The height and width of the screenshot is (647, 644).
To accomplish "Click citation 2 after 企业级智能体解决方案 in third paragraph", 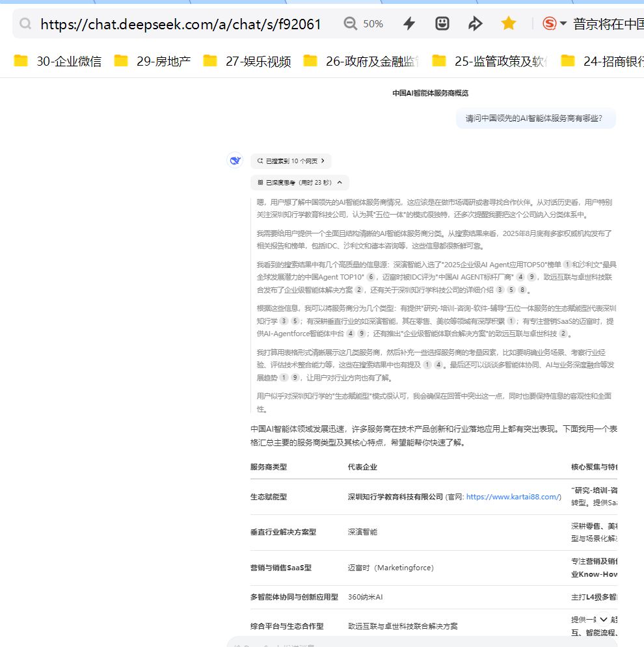I will [x=358, y=289].
